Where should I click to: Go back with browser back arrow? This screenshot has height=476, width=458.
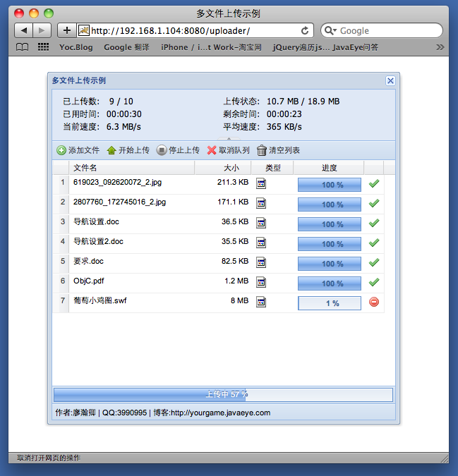(x=24, y=30)
